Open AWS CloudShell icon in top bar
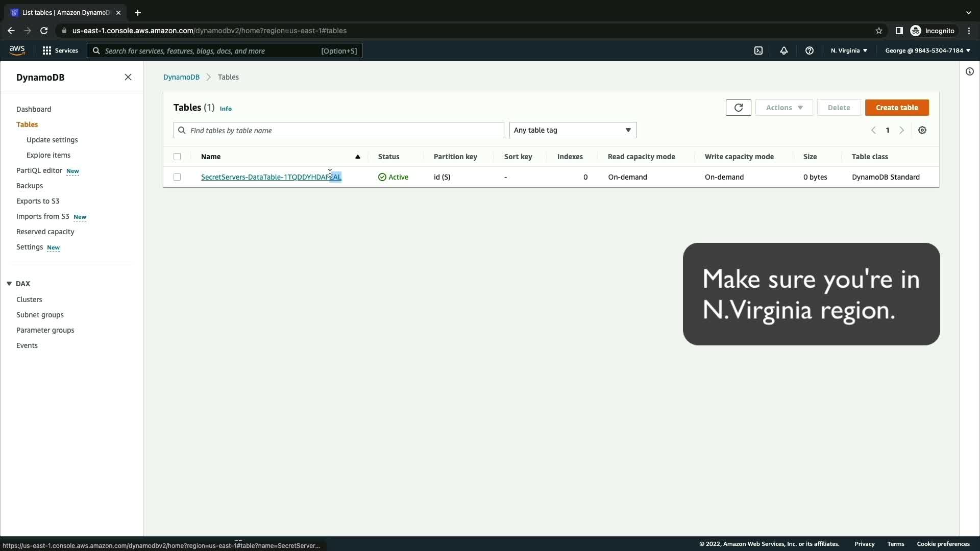980x551 pixels. click(758, 51)
